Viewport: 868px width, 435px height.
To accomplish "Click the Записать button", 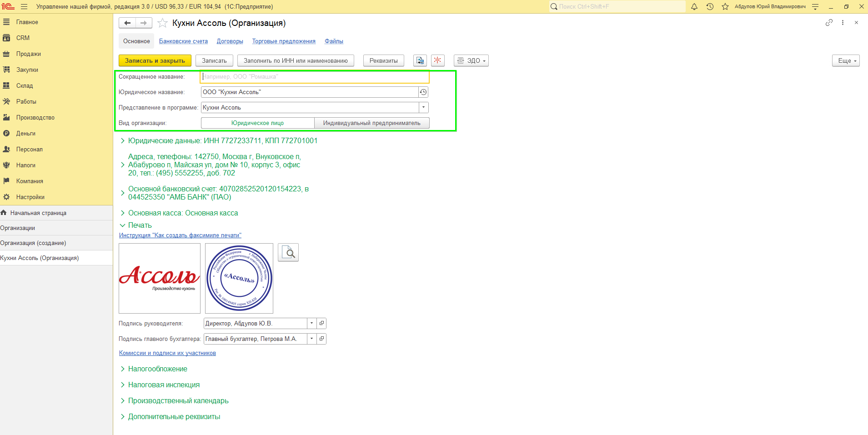I will (214, 60).
